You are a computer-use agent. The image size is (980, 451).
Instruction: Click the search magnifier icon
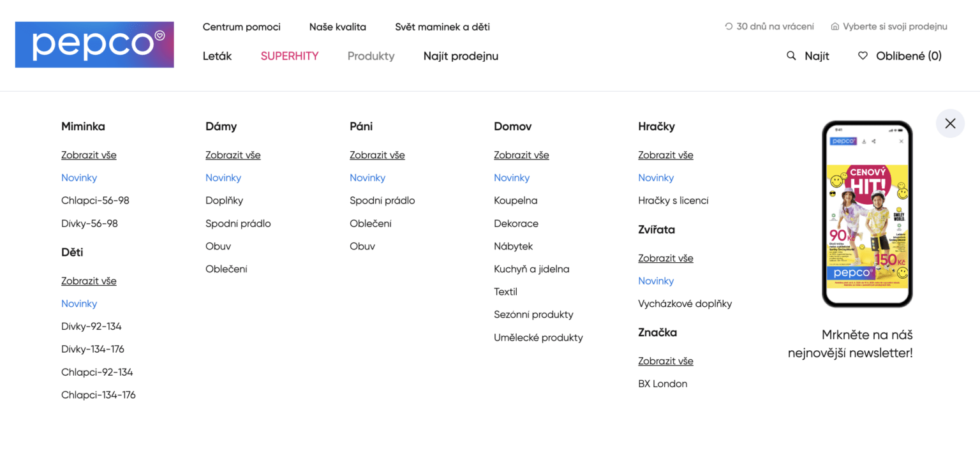(791, 56)
